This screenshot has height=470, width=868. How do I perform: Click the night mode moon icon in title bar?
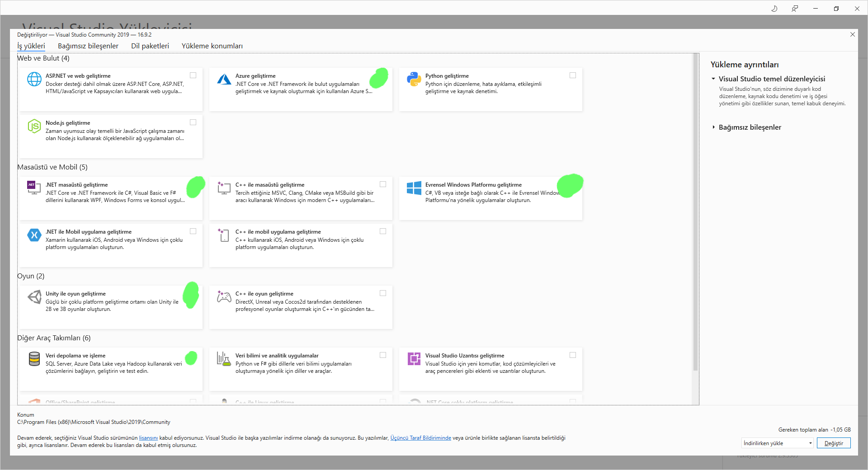pyautogui.click(x=774, y=9)
